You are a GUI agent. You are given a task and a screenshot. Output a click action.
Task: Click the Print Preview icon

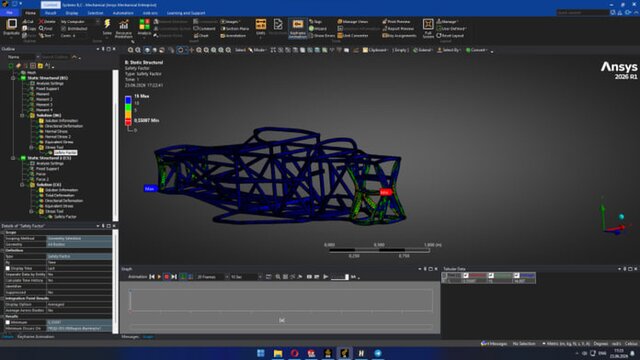384,22
